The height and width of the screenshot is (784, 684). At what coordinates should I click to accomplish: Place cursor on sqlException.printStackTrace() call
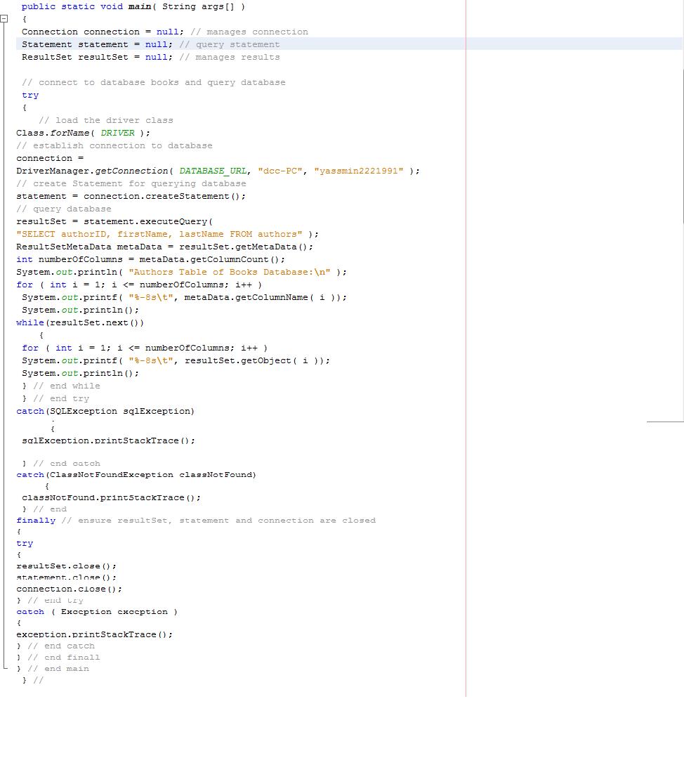(109, 441)
